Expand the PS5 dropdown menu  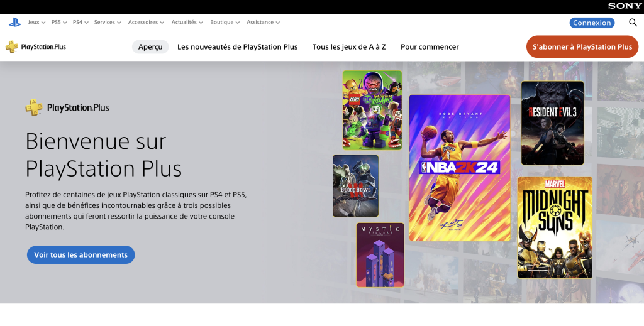pyautogui.click(x=59, y=23)
